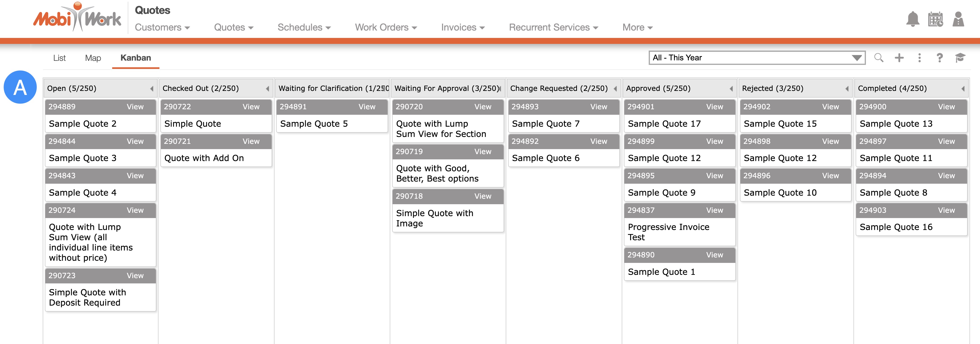Viewport: 980px width, 344px height.
Task: Open the calendar schedule icon
Action: click(x=935, y=19)
